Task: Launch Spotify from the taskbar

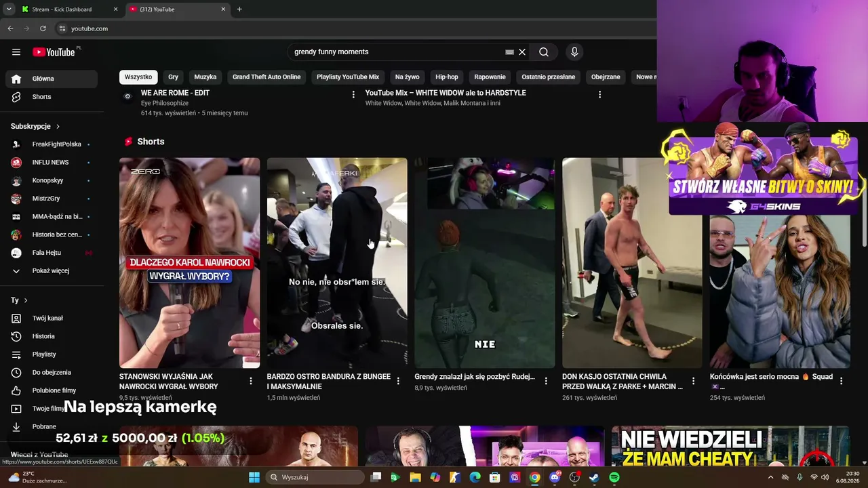Action: (x=614, y=477)
